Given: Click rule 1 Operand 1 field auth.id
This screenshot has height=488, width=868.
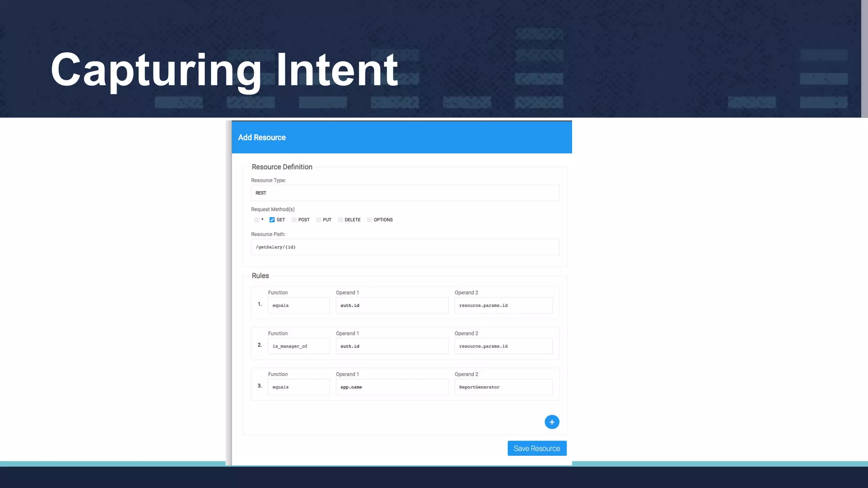Looking at the screenshot, I should (392, 305).
